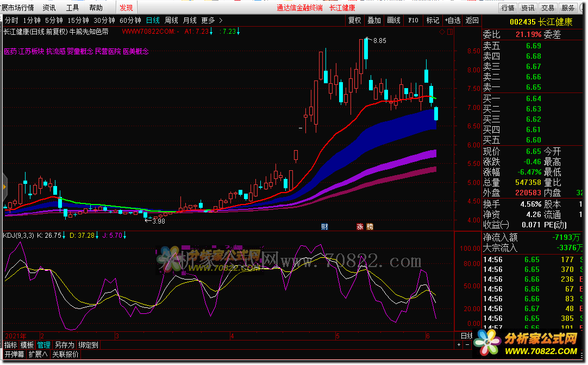
Task: Click the 榜 marker on the chart
Action: click(x=370, y=226)
